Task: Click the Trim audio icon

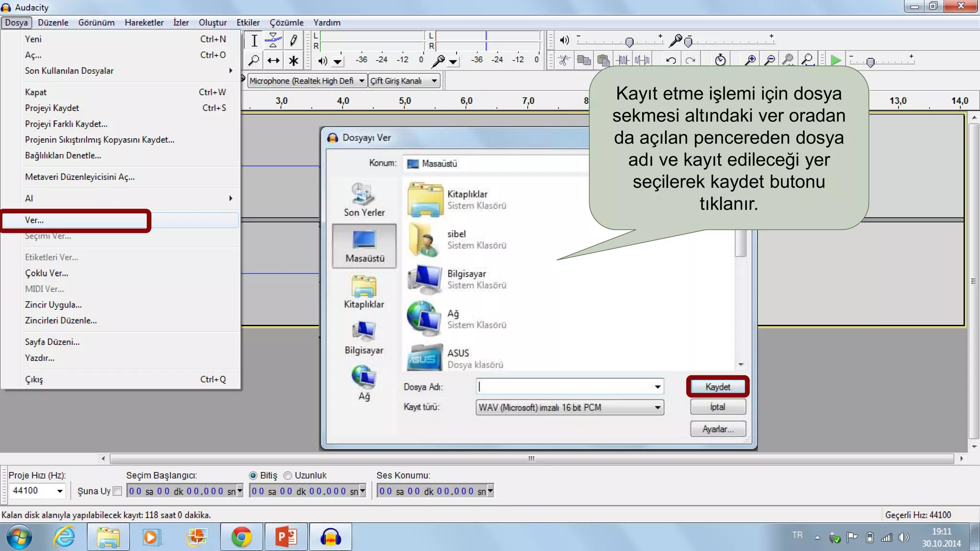Action: coord(623,60)
